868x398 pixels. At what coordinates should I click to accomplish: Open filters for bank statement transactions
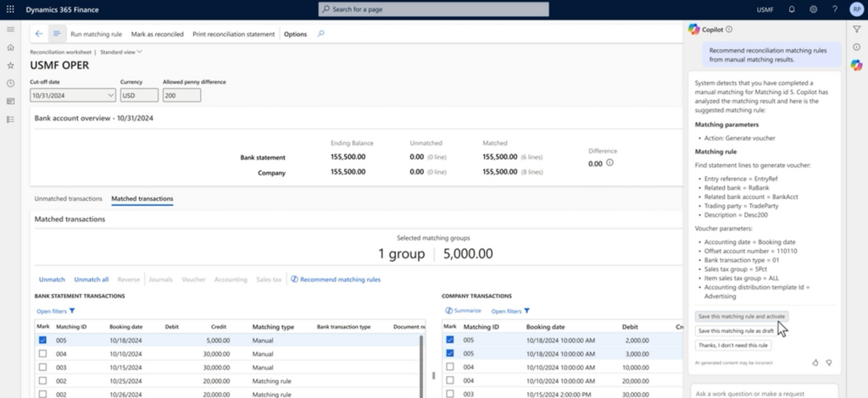click(x=56, y=312)
